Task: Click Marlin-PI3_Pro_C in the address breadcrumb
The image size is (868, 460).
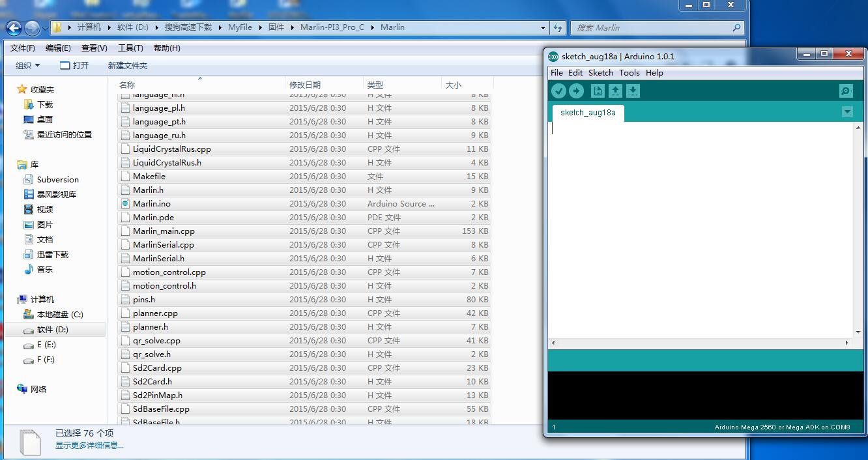Action: pyautogui.click(x=332, y=27)
